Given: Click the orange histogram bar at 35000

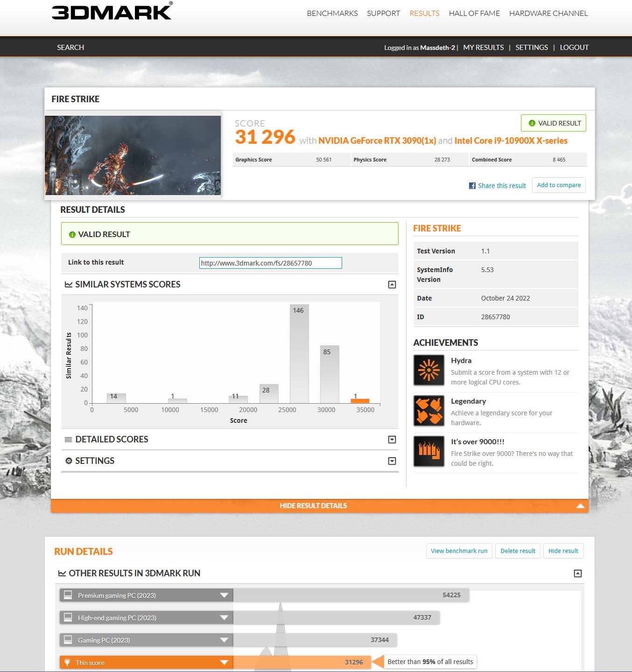Looking at the screenshot, I should pos(360,401).
